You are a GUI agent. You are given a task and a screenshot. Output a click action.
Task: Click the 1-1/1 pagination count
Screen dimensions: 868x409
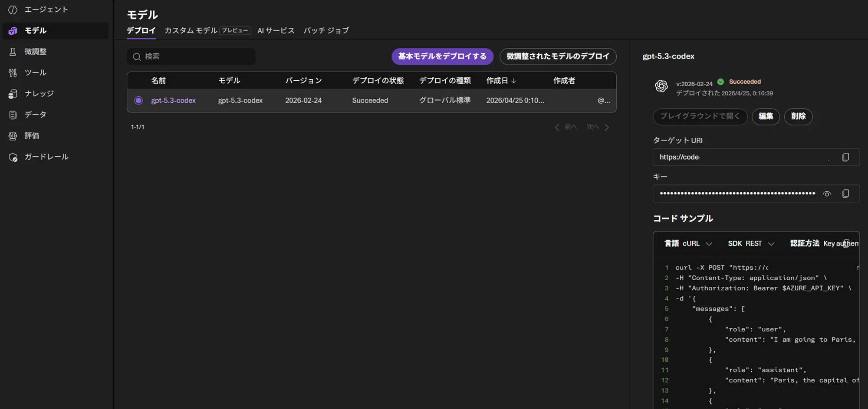click(138, 127)
